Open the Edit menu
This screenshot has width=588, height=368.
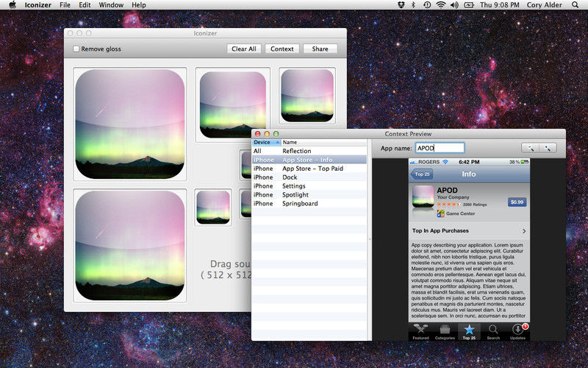point(85,5)
